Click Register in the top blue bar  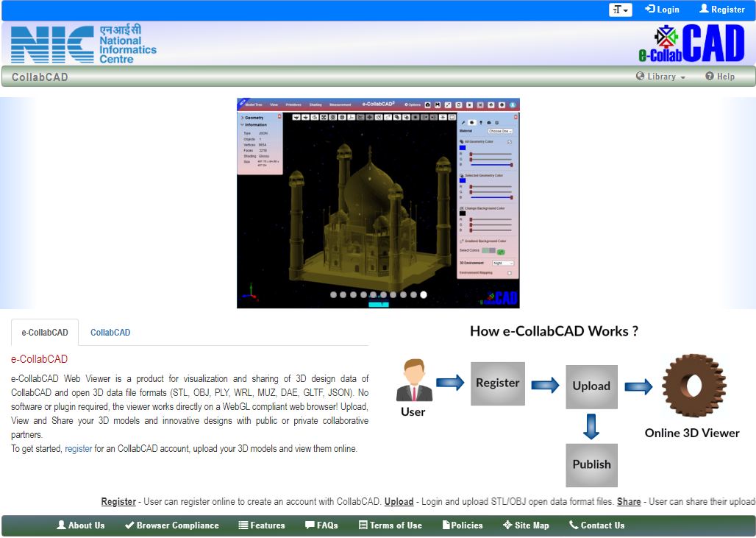click(x=721, y=9)
